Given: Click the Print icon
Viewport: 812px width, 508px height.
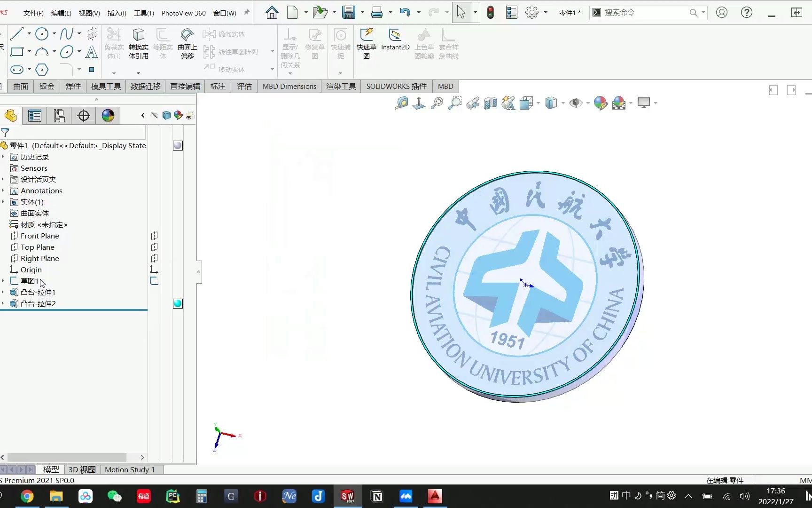Looking at the screenshot, I should click(377, 13).
